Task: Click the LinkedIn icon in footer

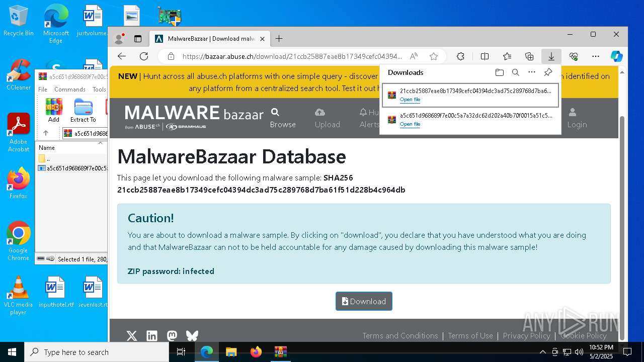Action: 151,336
